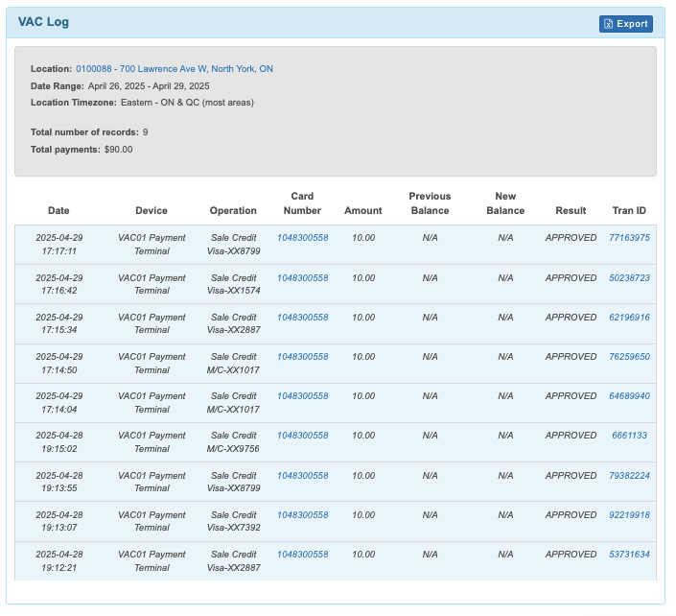This screenshot has width=676, height=616.
Task: Click amount 10.00 in the 17:16:42 row
Action: click(363, 278)
